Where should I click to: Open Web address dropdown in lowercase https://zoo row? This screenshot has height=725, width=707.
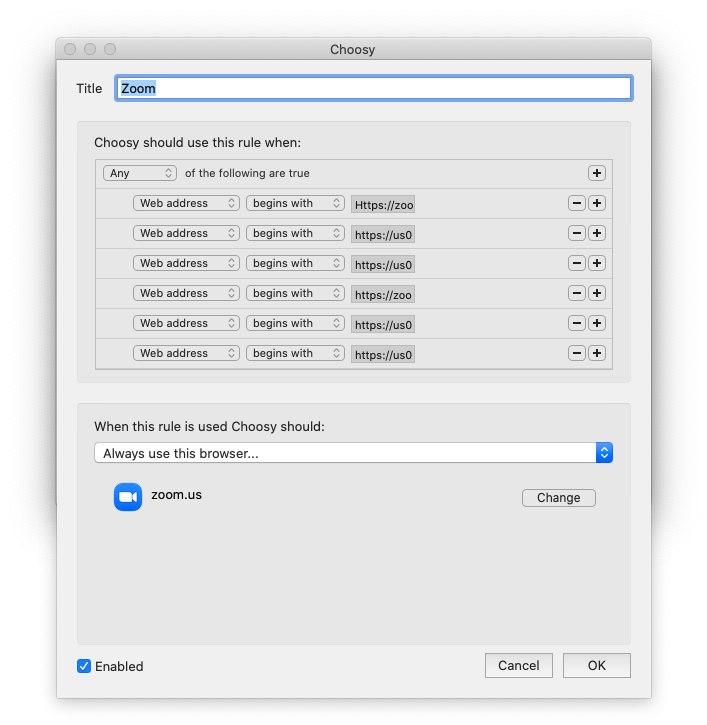point(186,293)
